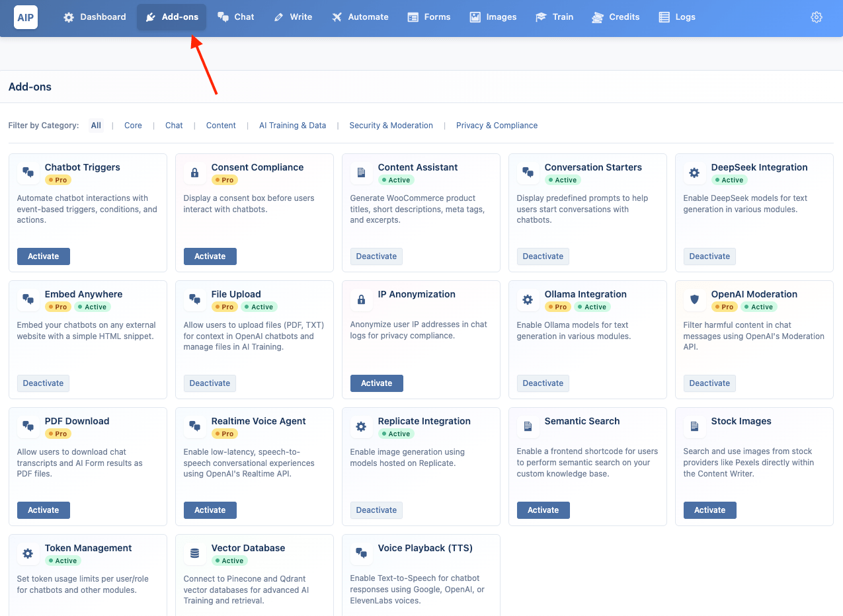This screenshot has width=843, height=616.
Task: Filter by AI Training & Data
Action: click(x=292, y=126)
